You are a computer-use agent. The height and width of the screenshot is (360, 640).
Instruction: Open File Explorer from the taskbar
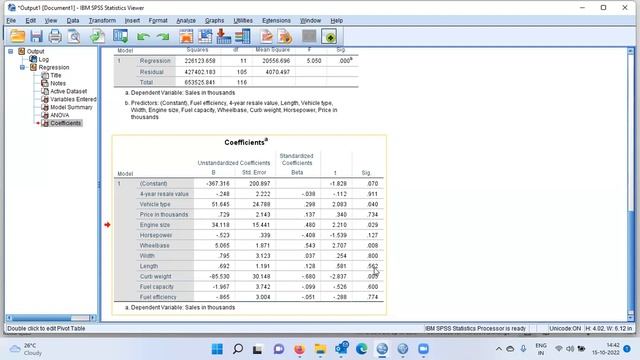click(320, 349)
